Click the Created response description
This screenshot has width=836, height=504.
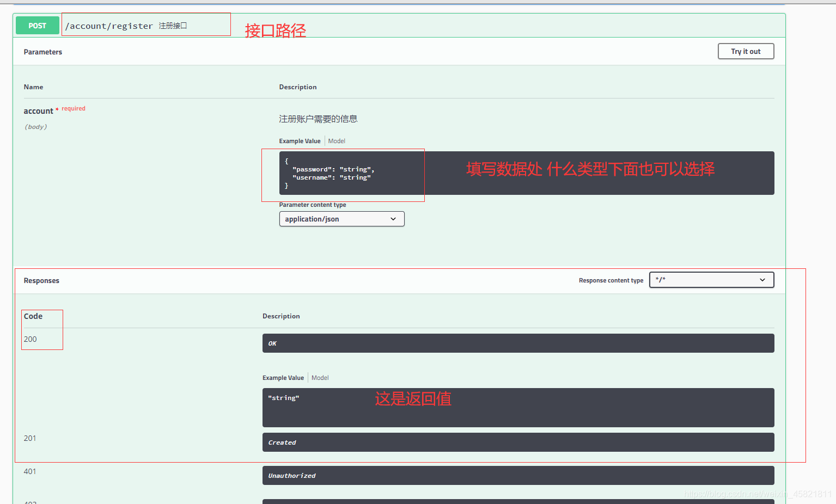518,442
